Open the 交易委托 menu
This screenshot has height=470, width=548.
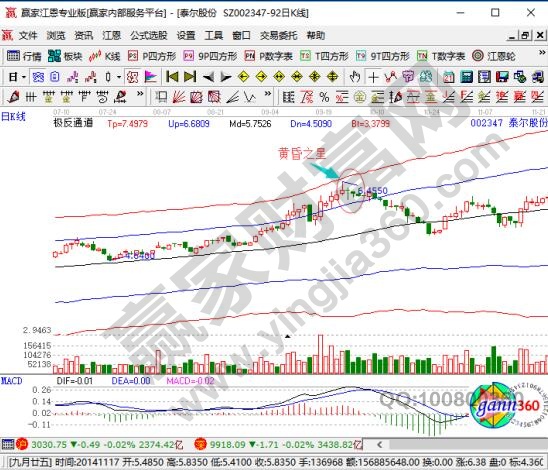tap(278, 35)
